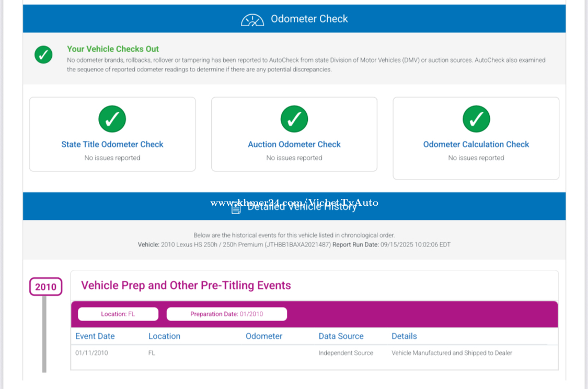
Task: Click the Odometer Check section title
Action: 309,19
